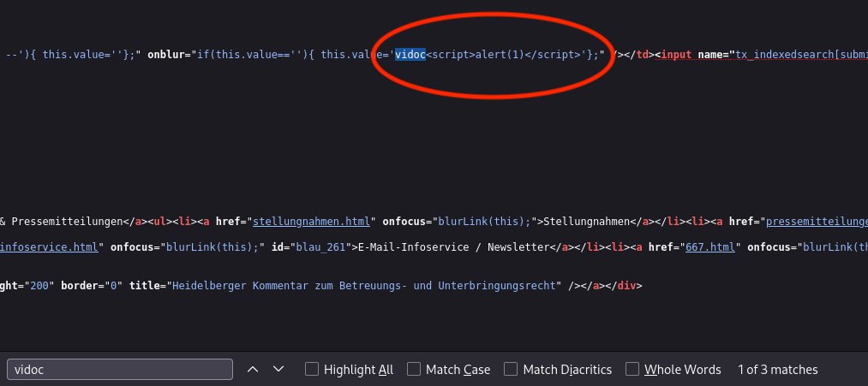Go to previous match with up arrow
Screen dimensions: 868x386
[252, 369]
